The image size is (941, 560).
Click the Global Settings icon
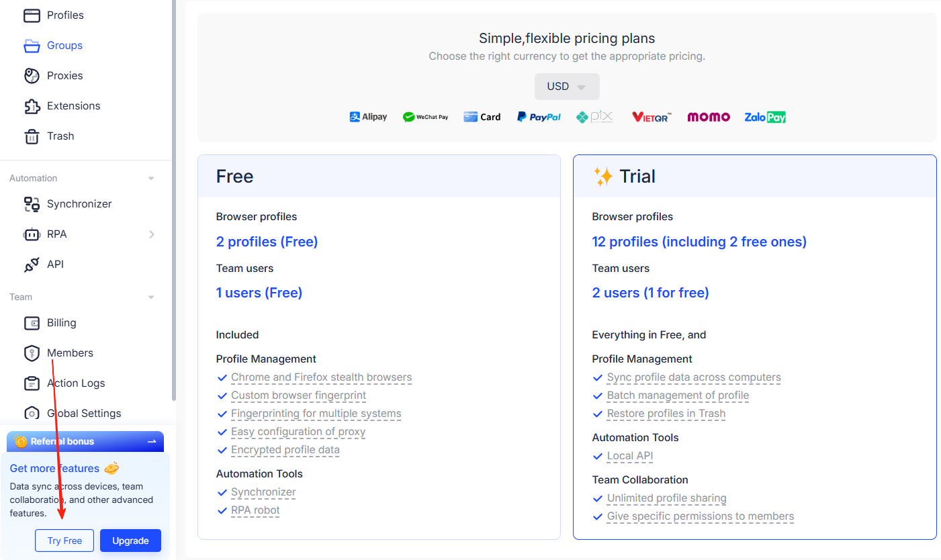pyautogui.click(x=32, y=414)
